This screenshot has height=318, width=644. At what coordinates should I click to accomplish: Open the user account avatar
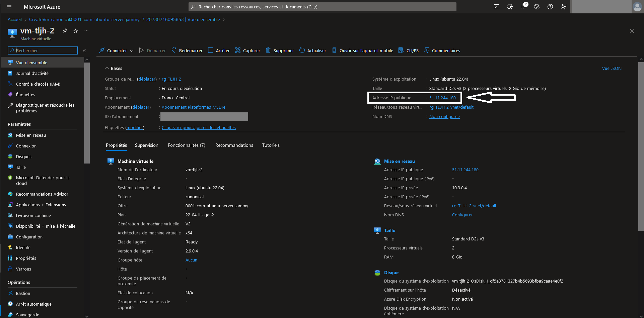pos(637,7)
